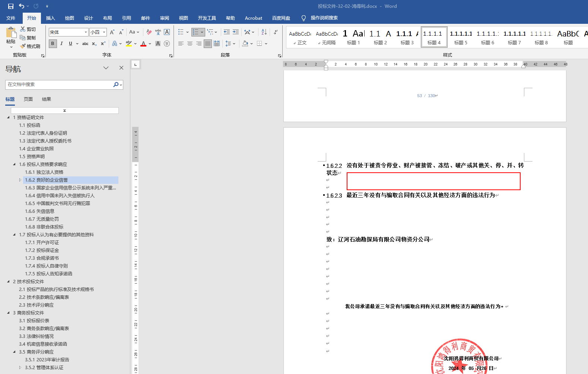Collapse the 1 资格证明文件 heading tree
Screen dimensions: 588x374
tap(8, 118)
